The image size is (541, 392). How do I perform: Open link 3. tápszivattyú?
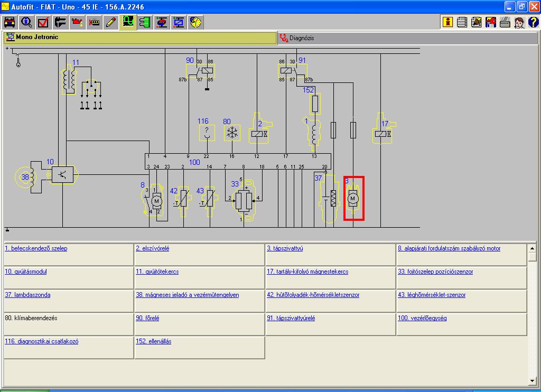[285, 248]
